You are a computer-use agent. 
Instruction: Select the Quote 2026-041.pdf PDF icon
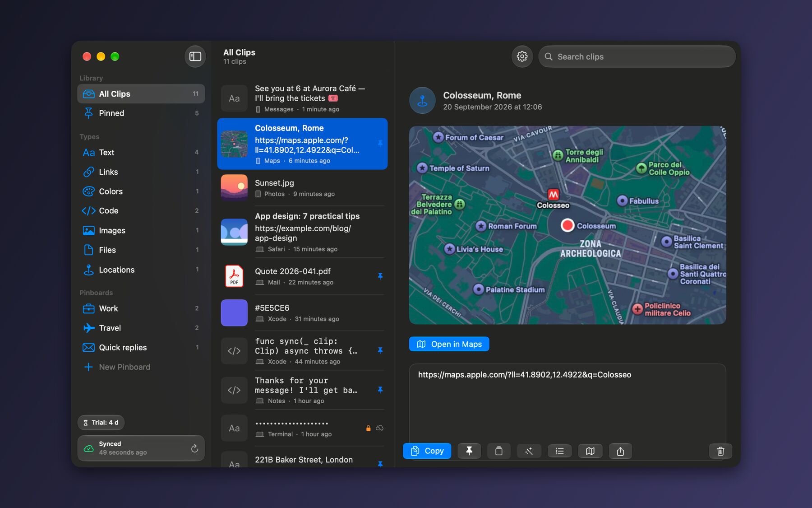[234, 276]
